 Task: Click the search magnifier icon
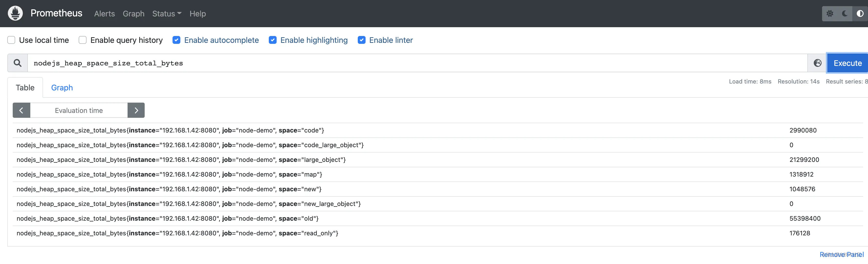[18, 63]
